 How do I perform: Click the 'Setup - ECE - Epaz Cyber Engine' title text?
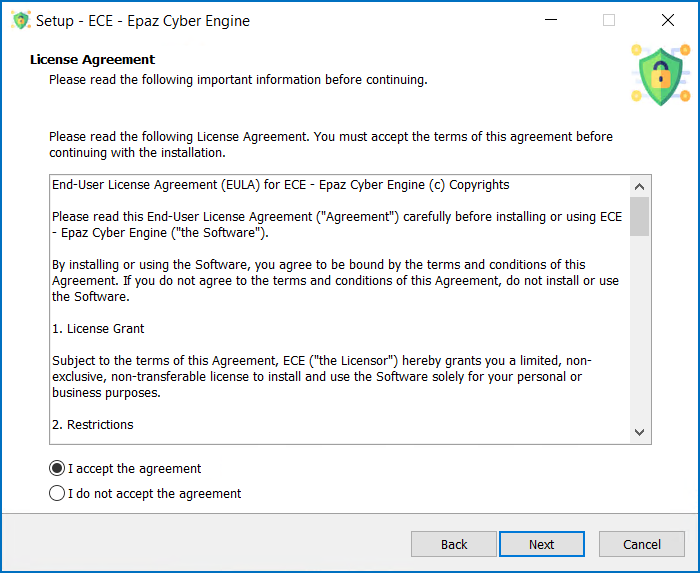[143, 21]
